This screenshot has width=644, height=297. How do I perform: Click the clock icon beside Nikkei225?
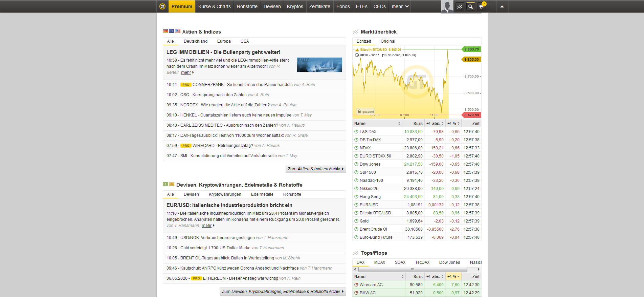coord(356,189)
